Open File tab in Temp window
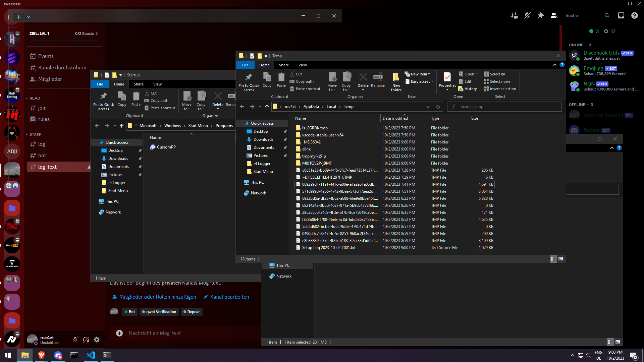The height and width of the screenshot is (362, 644). click(x=245, y=65)
